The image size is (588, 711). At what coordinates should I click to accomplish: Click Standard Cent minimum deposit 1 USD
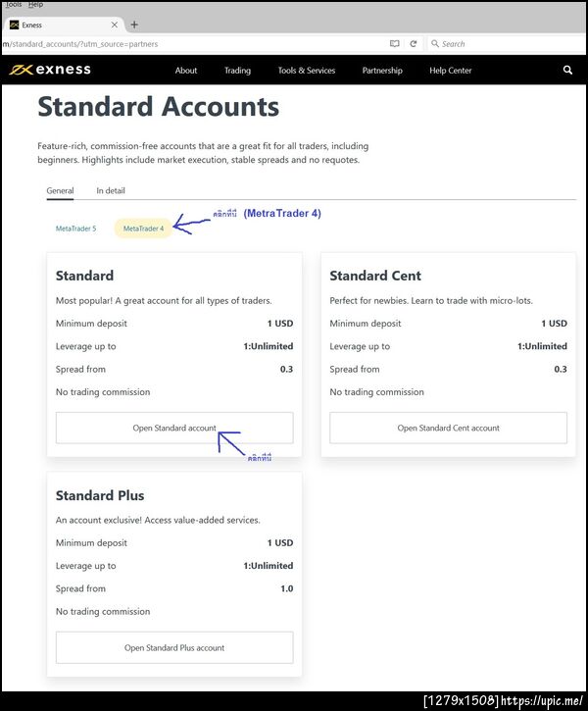point(554,324)
